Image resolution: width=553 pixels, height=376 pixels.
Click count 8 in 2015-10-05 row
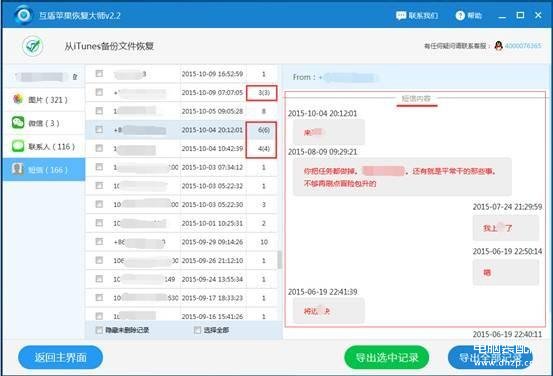click(x=263, y=111)
